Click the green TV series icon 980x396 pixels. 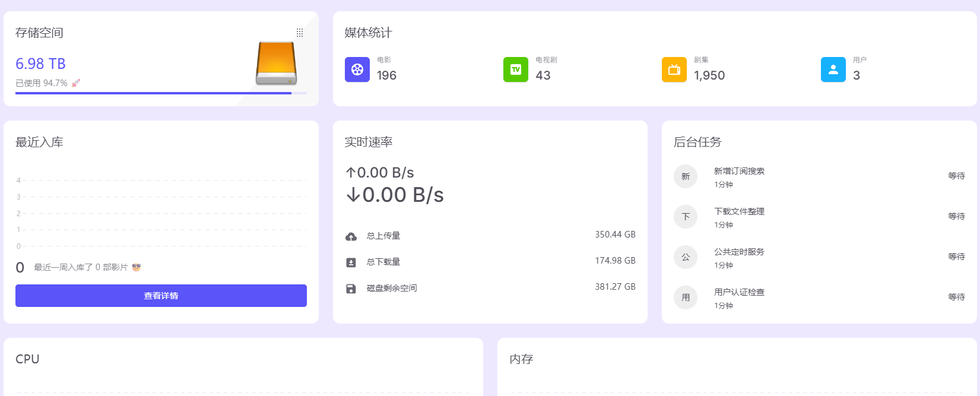(516, 69)
